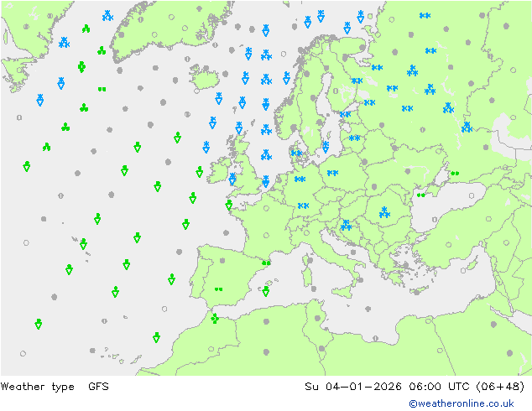
Task: Click the light snow symbol over Estonia
Action: coord(345,114)
